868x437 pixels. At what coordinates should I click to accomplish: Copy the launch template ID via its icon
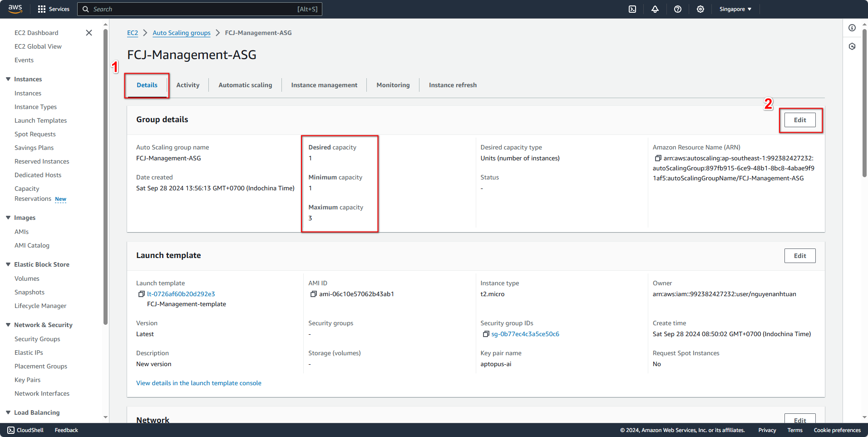(x=141, y=294)
